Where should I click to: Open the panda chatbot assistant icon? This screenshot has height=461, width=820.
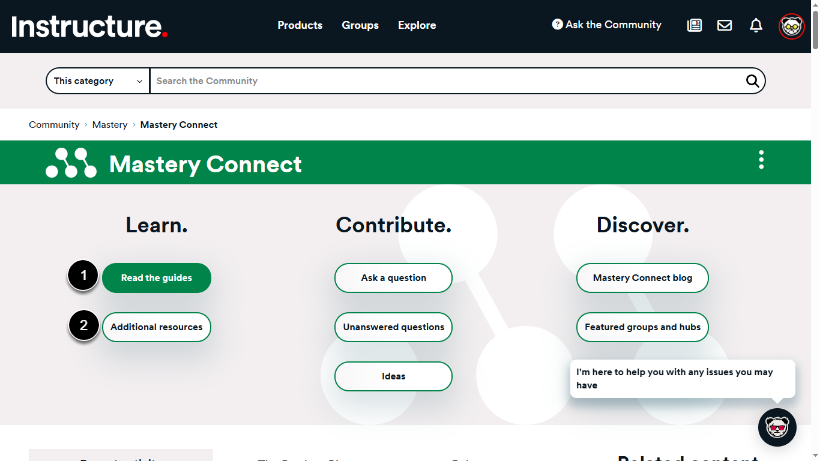tap(777, 427)
